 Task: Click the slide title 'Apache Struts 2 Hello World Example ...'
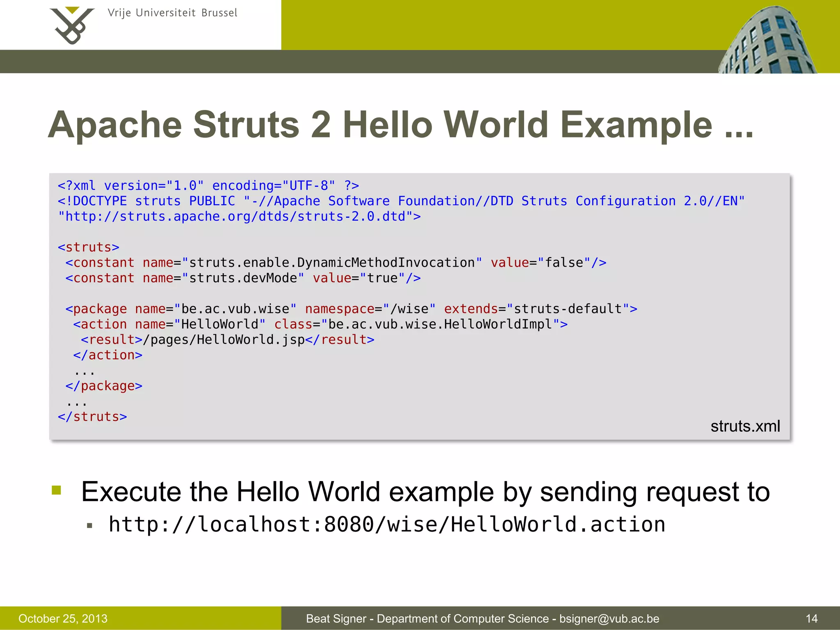(x=401, y=125)
